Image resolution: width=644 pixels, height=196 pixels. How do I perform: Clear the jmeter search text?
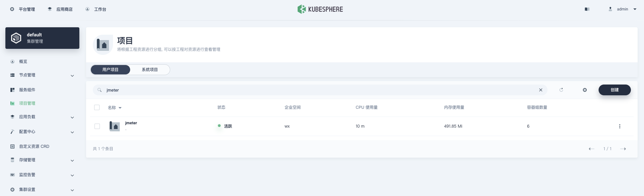541,90
